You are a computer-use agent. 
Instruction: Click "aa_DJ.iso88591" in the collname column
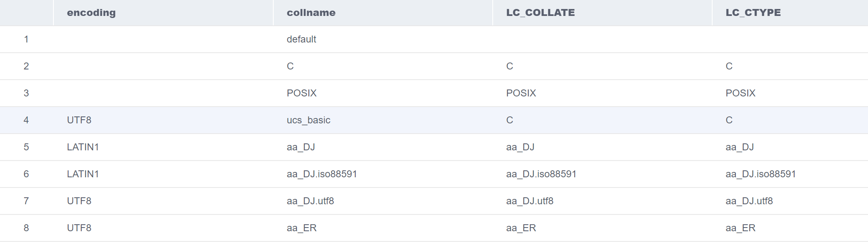click(x=322, y=174)
